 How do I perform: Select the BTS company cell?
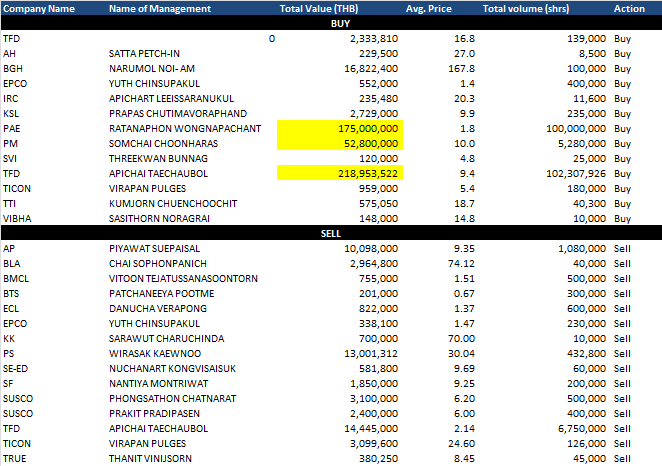11,293
